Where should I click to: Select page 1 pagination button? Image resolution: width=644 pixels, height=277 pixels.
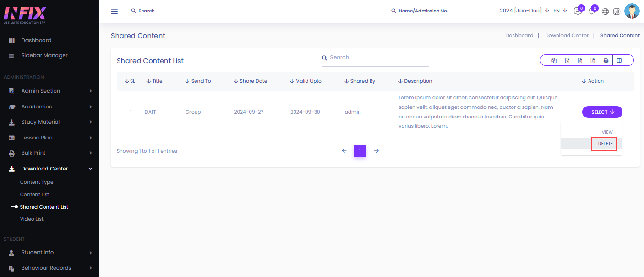coord(360,151)
